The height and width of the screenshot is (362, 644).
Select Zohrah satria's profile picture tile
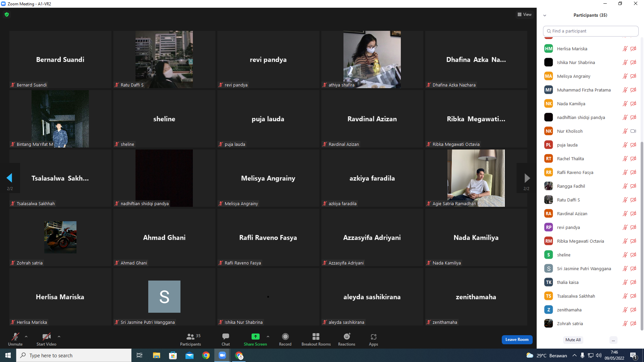point(60,237)
